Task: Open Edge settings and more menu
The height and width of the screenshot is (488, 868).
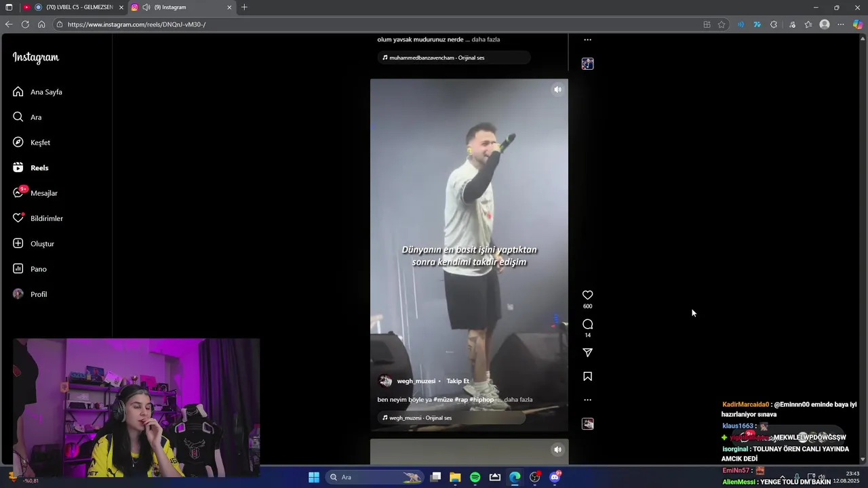Action: coord(841,24)
